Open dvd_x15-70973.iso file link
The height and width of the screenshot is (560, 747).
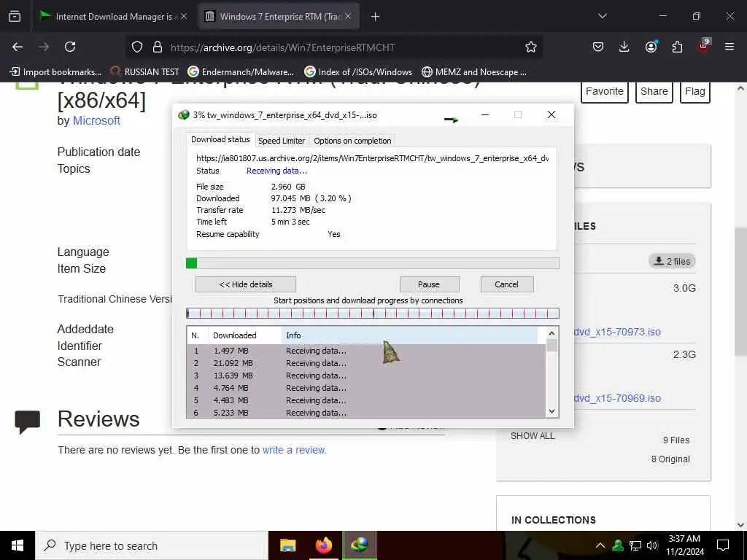(618, 332)
